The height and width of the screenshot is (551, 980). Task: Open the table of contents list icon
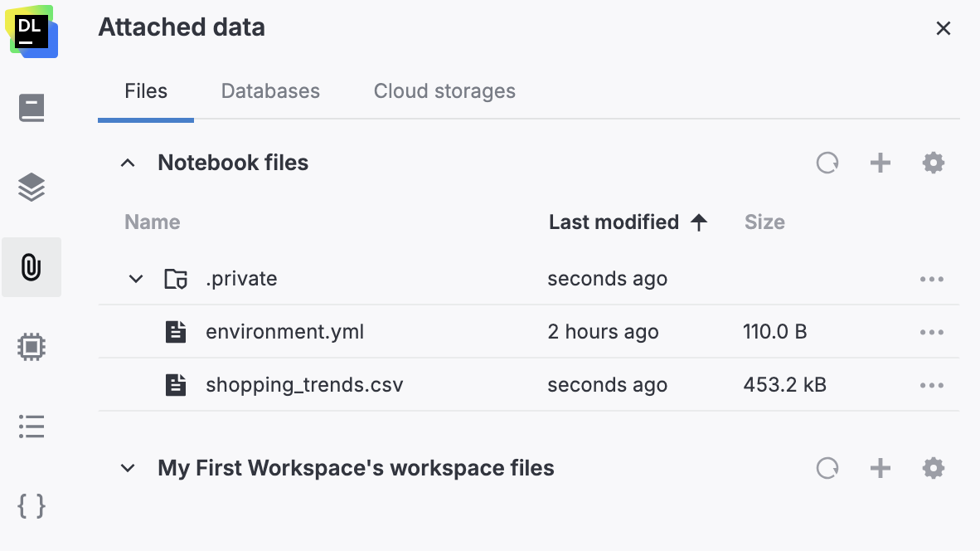pos(32,426)
